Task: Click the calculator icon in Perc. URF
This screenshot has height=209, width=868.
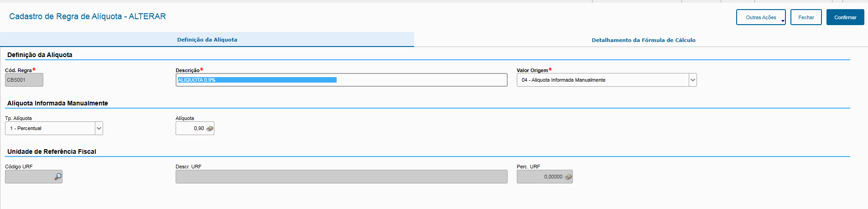Action: click(568, 177)
